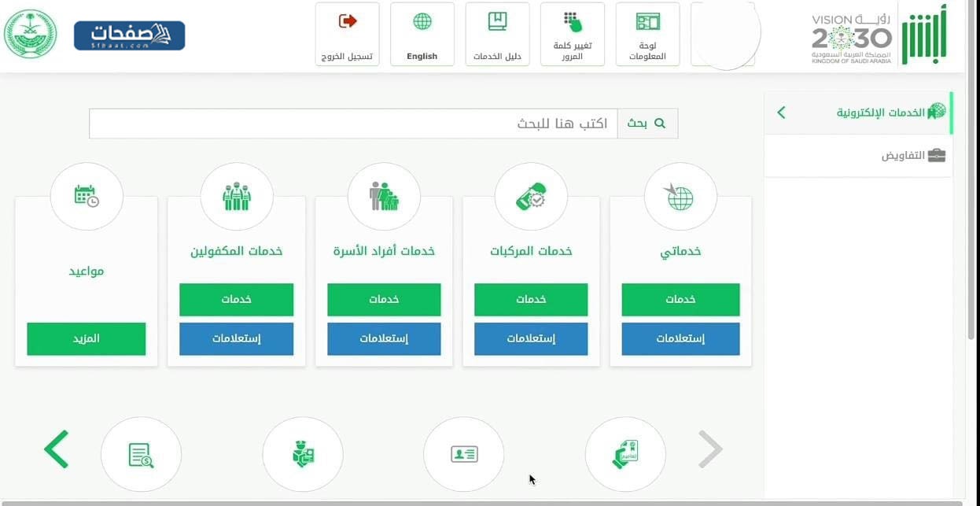Click the vehicle services car key icon
This screenshot has width=980, height=506.
pos(531,197)
